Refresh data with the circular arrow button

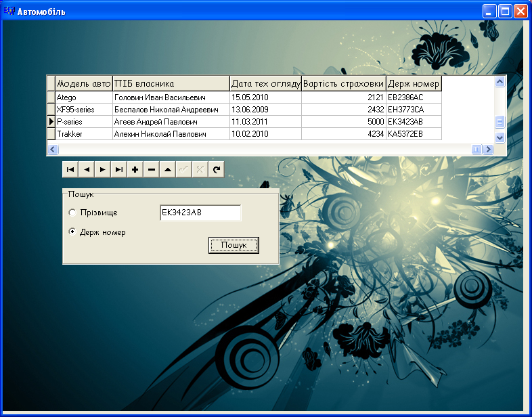216,170
